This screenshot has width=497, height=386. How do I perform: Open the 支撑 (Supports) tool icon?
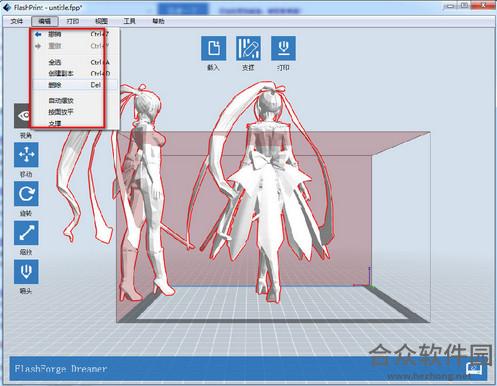(248, 48)
